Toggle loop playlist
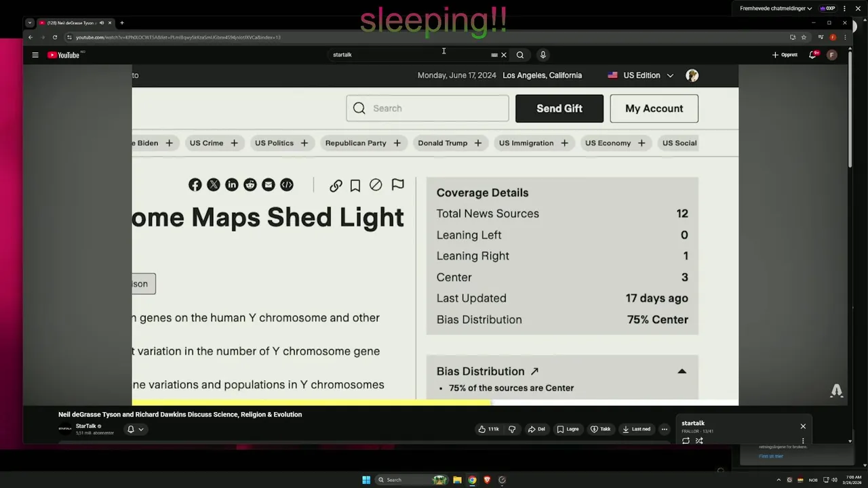868x488 pixels. coord(686,441)
